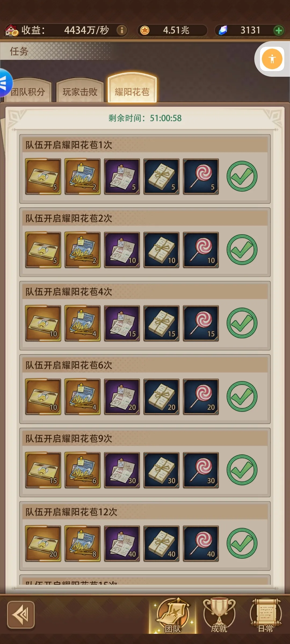
Task: Open the 日常 scroll icon
Action: (266, 615)
